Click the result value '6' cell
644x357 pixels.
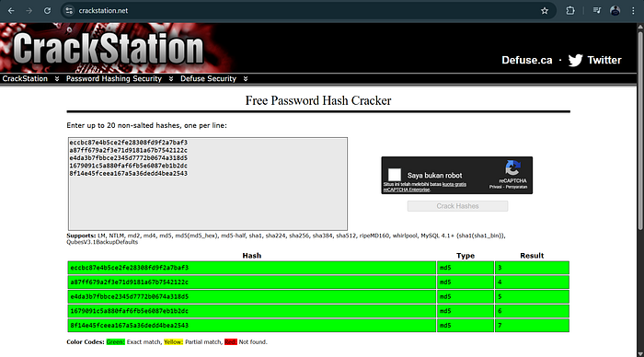coord(532,311)
